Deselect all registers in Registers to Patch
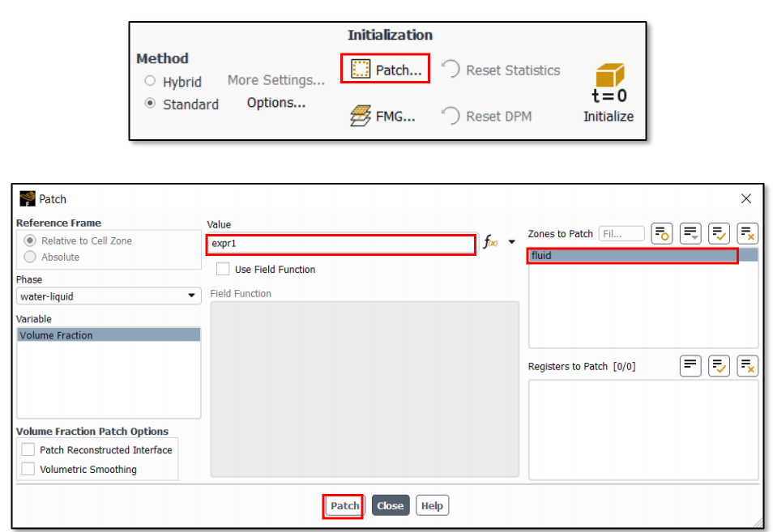The width and height of the screenshot is (773, 532). pyautogui.click(x=747, y=366)
